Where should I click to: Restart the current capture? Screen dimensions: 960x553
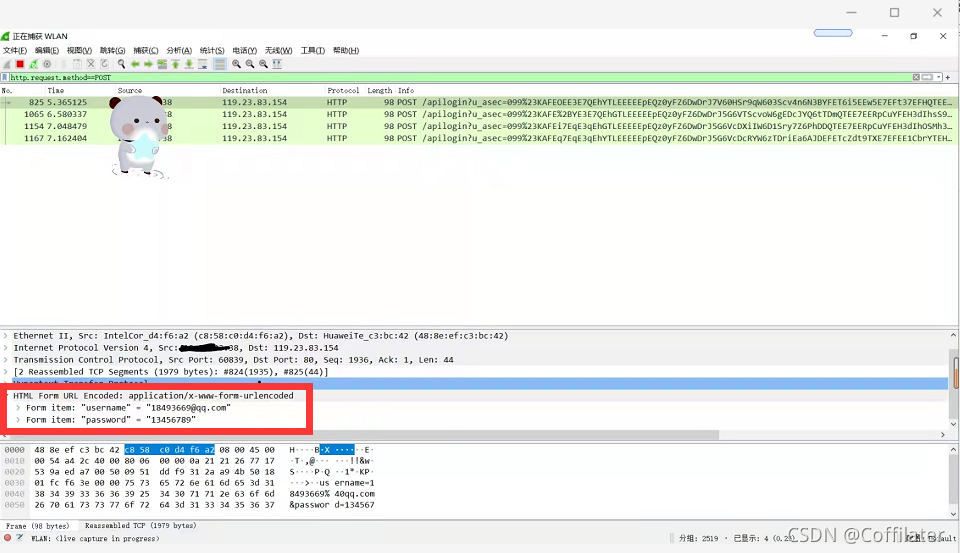click(x=34, y=64)
